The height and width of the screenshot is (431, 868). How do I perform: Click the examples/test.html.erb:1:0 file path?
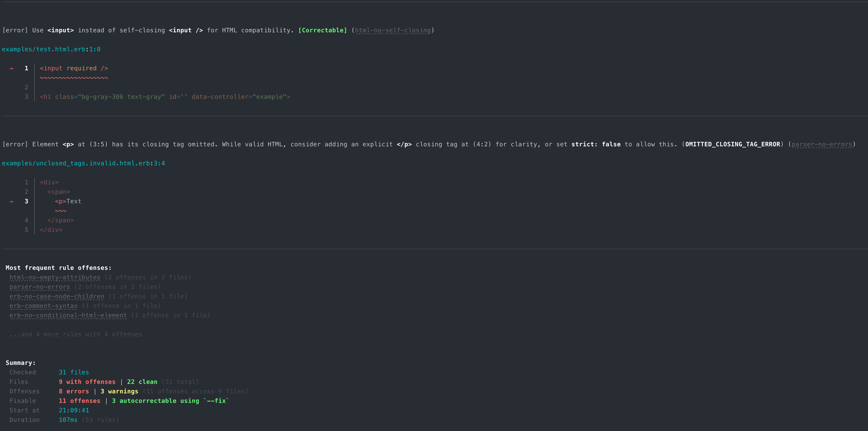click(51, 49)
